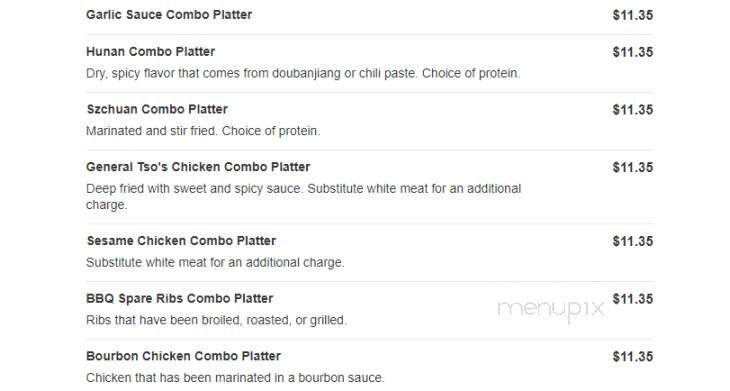
Task: Click the Sesame Chicken Combo price
Action: pyautogui.click(x=633, y=241)
